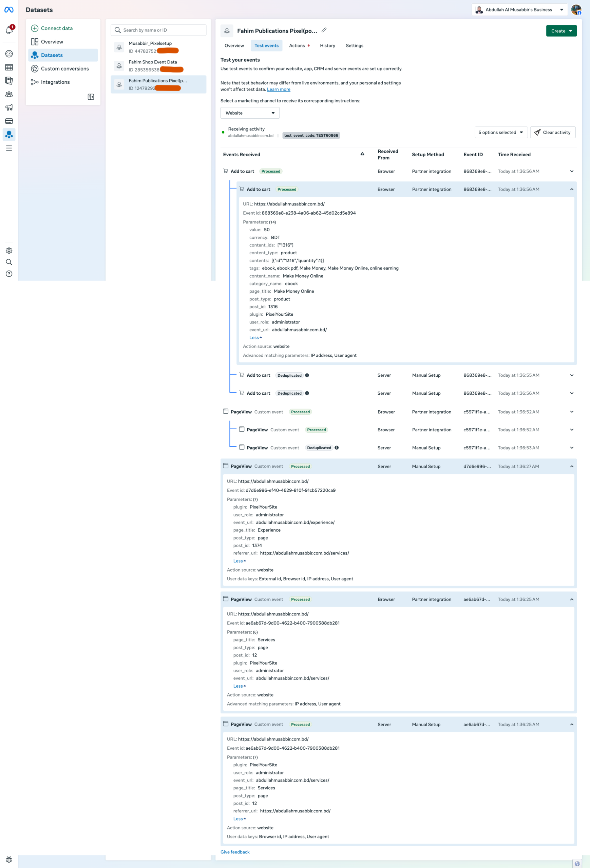The width and height of the screenshot is (590, 868).
Task: Open the All tools hamburger menu
Action: coord(9,148)
